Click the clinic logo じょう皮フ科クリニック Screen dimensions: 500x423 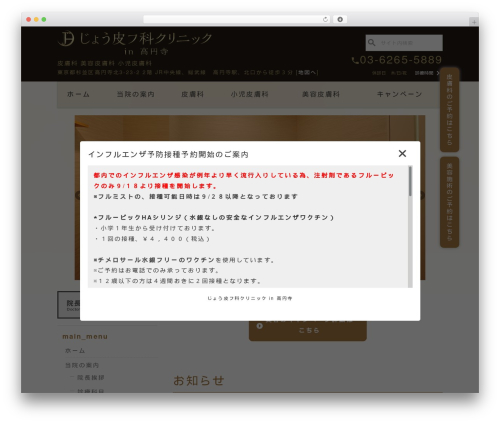point(135,43)
